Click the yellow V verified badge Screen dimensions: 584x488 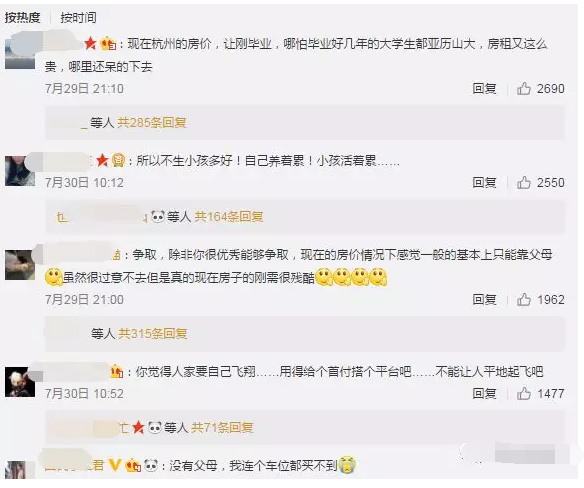pyautogui.click(x=115, y=465)
